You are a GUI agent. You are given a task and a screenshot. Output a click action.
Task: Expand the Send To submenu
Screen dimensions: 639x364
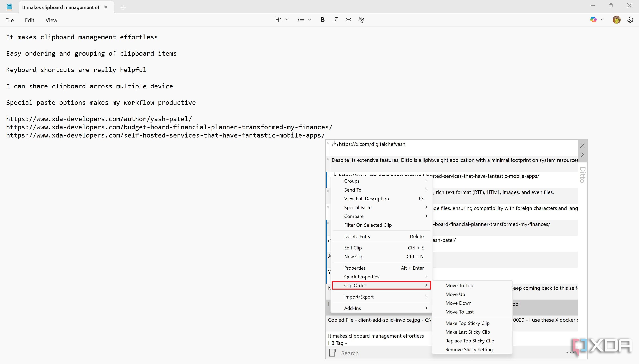[x=381, y=190]
